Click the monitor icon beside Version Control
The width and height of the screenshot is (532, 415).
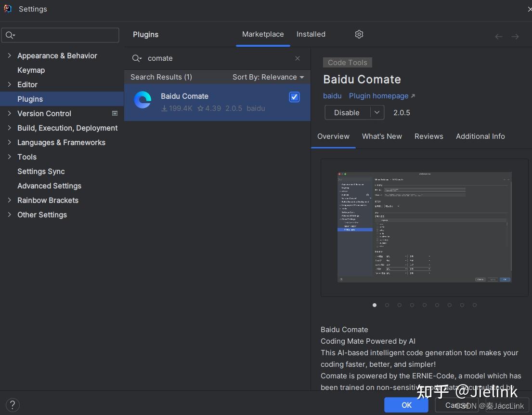pos(115,113)
